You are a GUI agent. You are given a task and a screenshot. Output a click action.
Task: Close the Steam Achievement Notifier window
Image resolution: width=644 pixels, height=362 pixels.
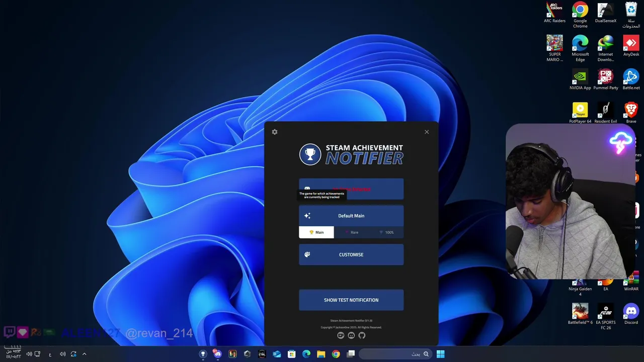(x=427, y=132)
